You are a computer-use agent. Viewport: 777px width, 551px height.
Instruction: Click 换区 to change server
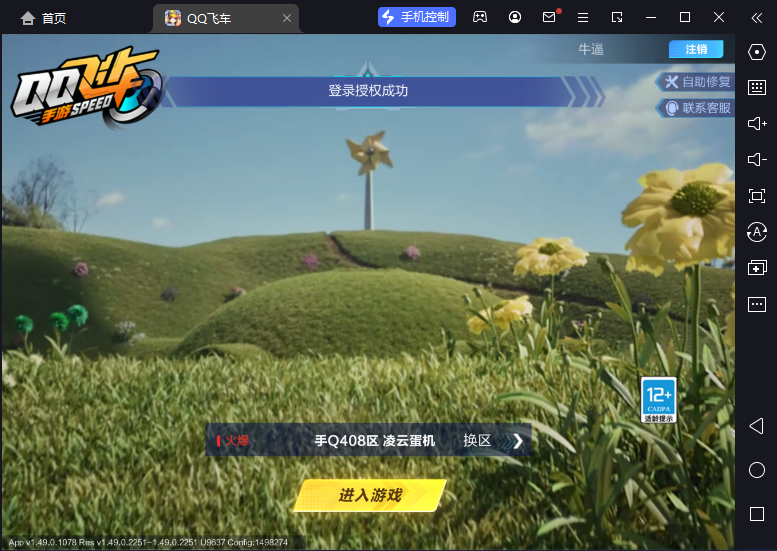pyautogui.click(x=493, y=441)
